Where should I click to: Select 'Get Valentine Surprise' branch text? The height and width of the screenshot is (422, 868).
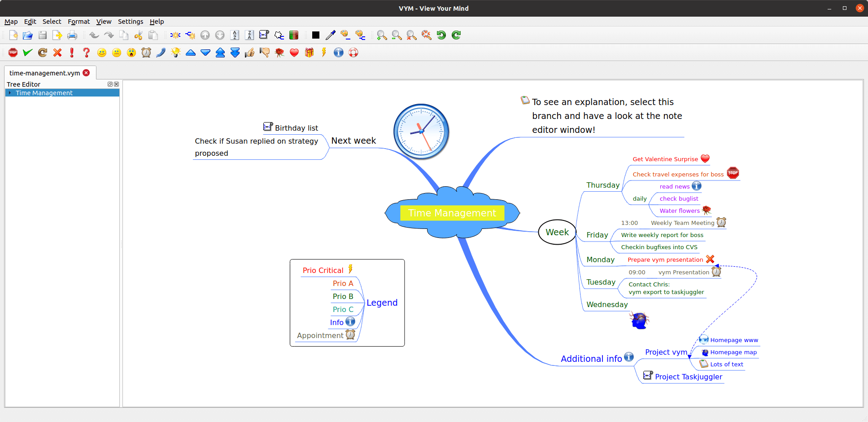[665, 159]
